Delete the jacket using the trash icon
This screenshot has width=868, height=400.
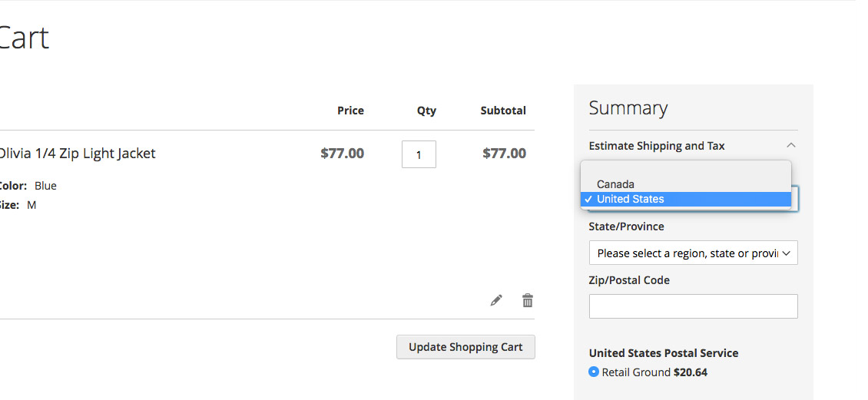pyautogui.click(x=528, y=300)
